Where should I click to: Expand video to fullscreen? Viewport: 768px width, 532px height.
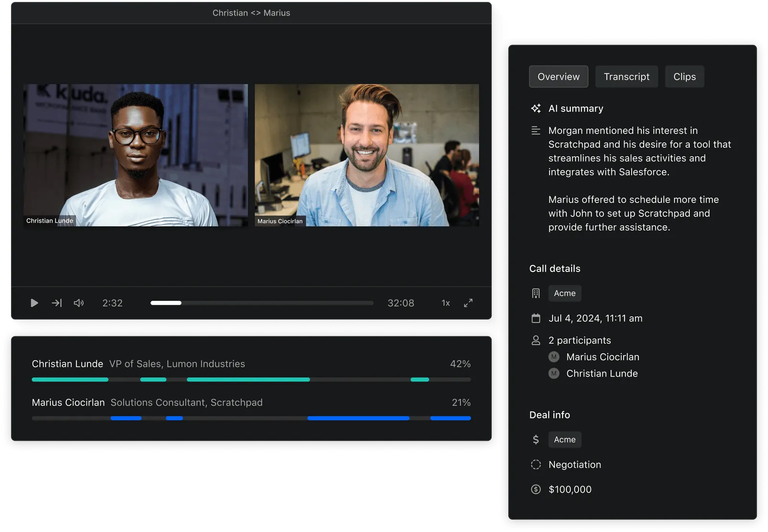coord(468,303)
